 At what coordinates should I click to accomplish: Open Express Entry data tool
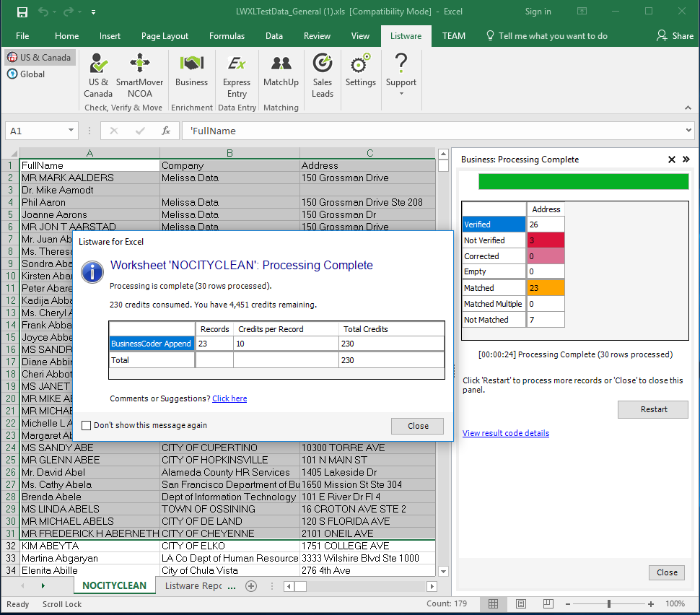(237, 75)
